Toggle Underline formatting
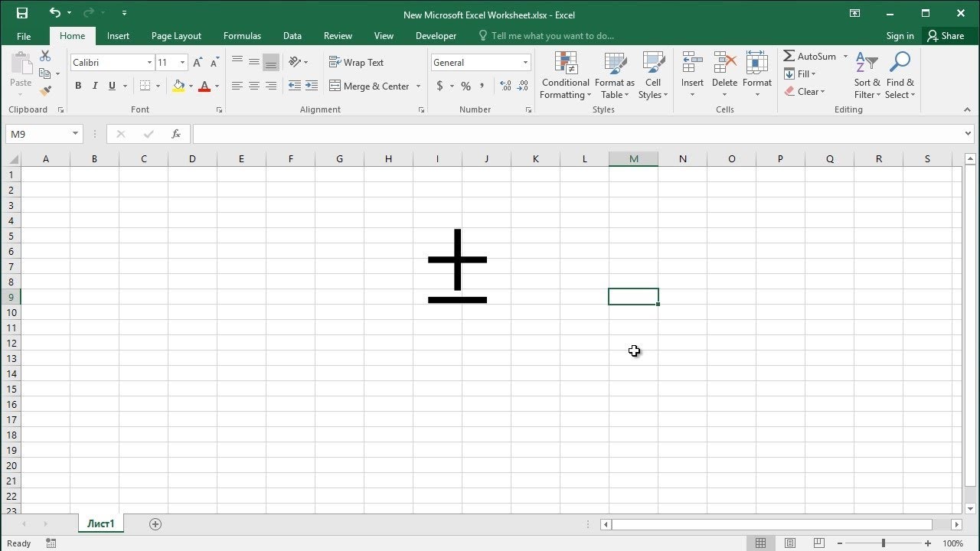 coord(112,86)
